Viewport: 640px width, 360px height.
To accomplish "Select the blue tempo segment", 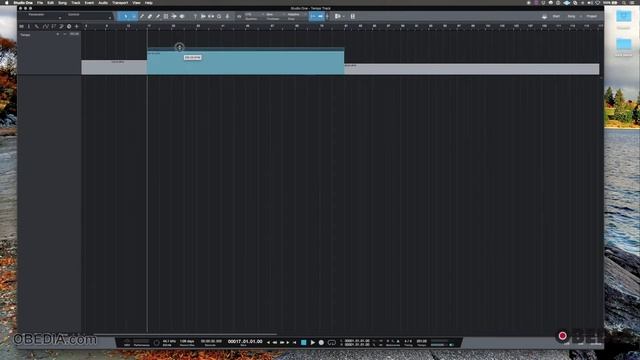I will (x=245, y=62).
